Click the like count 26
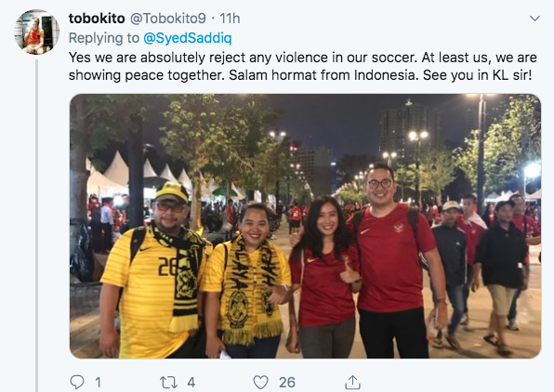This screenshot has width=554, height=392. click(287, 383)
